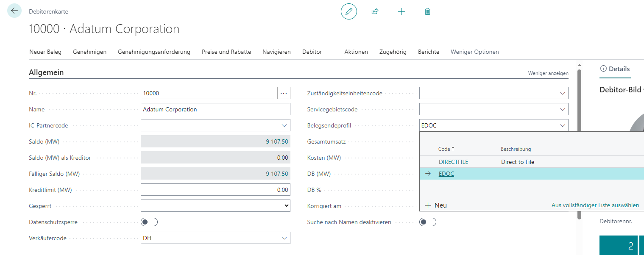Click the ellipsis button next to Nr. field
Viewport: 644px width, 255px height.
284,93
